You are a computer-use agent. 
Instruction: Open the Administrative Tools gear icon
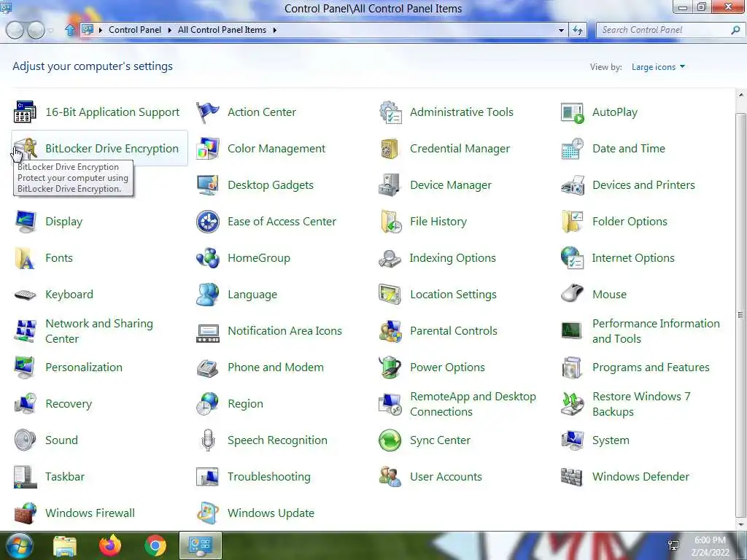point(390,112)
